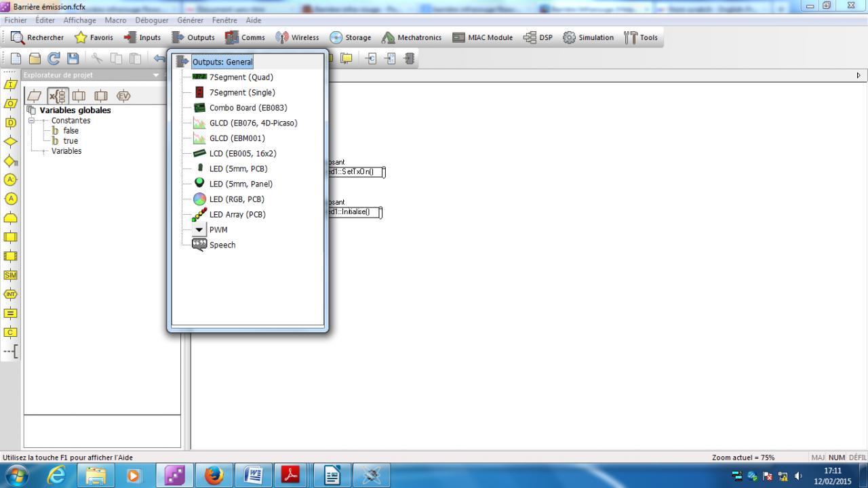Expand the MIAC Module dropdown

pyautogui.click(x=483, y=38)
